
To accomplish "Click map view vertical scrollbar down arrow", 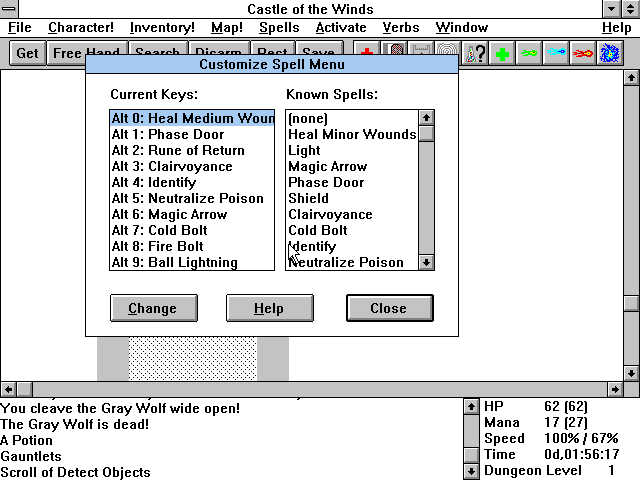I will (631, 373).
